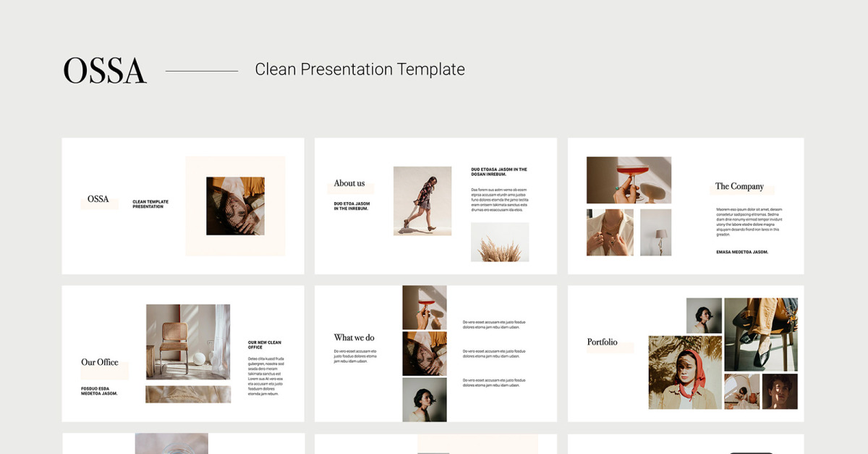Select the About us slide heading
Screen dimensions: 868x454
(349, 184)
